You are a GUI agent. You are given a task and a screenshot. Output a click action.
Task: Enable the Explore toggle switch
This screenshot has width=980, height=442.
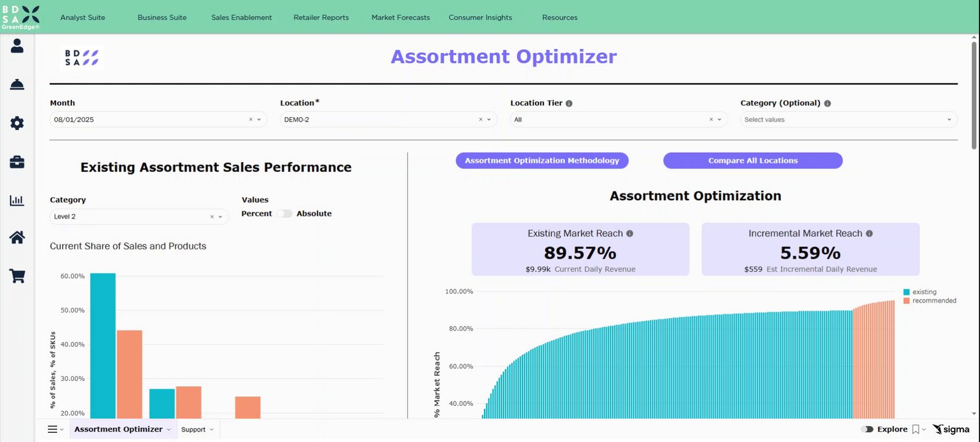point(867,430)
